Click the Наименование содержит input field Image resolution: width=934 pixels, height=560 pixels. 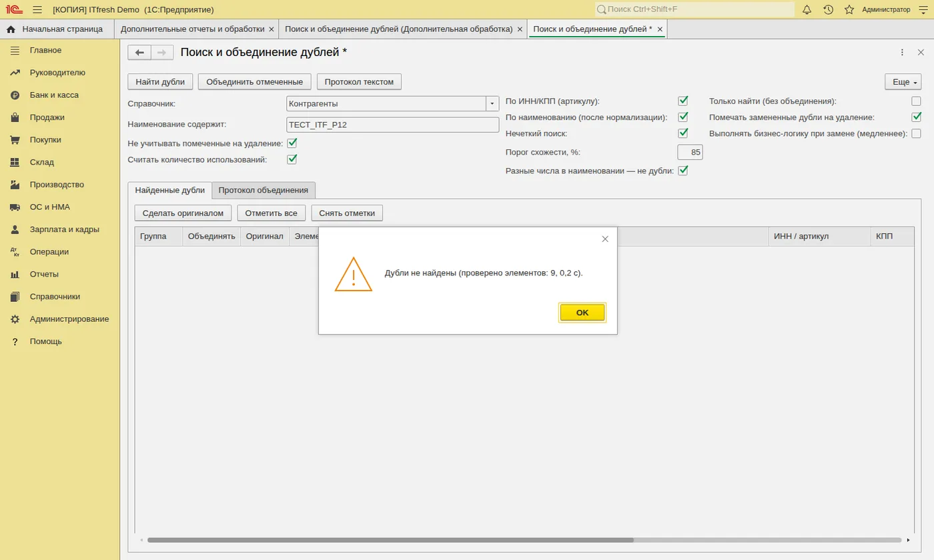tap(392, 125)
